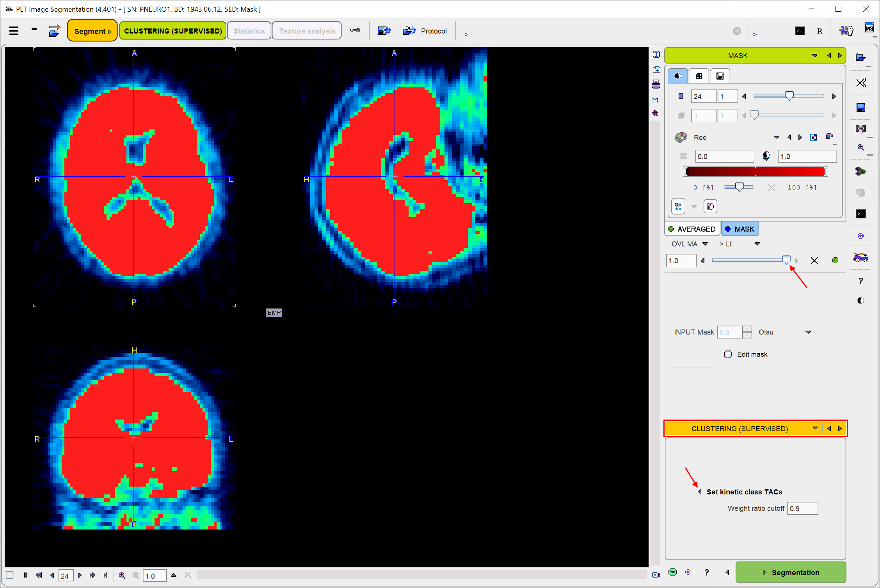Click the capture screen printer icon in sidebar
Screen dimensions: 880x588
click(x=860, y=129)
